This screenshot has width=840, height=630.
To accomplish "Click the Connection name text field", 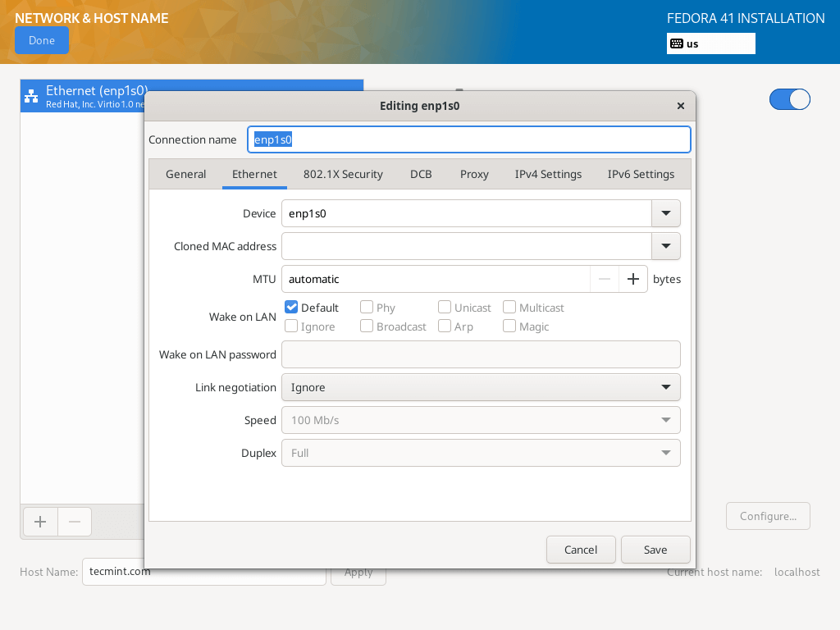I will [469, 139].
